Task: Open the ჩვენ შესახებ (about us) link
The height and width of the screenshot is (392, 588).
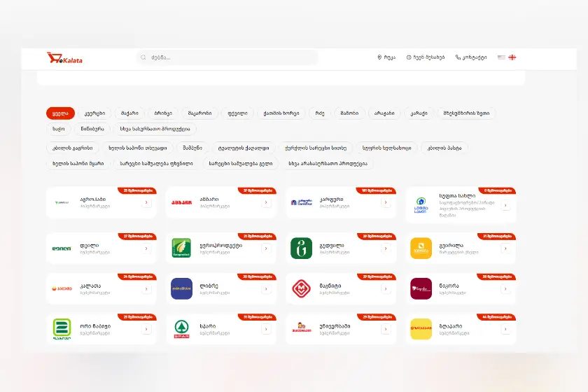Action: coord(426,57)
